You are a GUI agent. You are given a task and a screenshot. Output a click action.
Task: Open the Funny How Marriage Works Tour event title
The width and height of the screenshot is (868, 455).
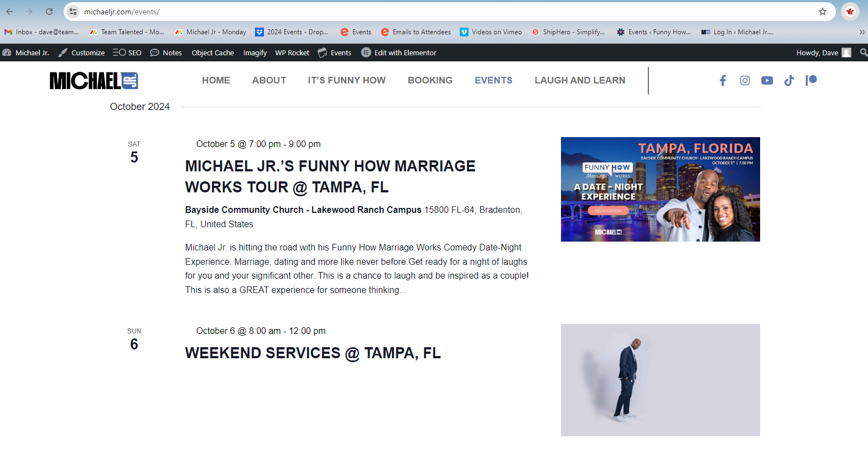pyautogui.click(x=330, y=176)
